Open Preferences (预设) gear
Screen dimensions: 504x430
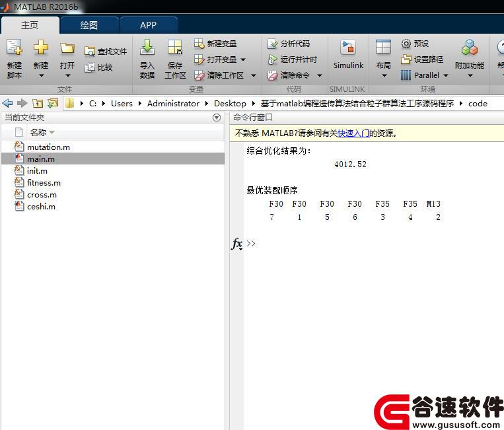tap(406, 44)
